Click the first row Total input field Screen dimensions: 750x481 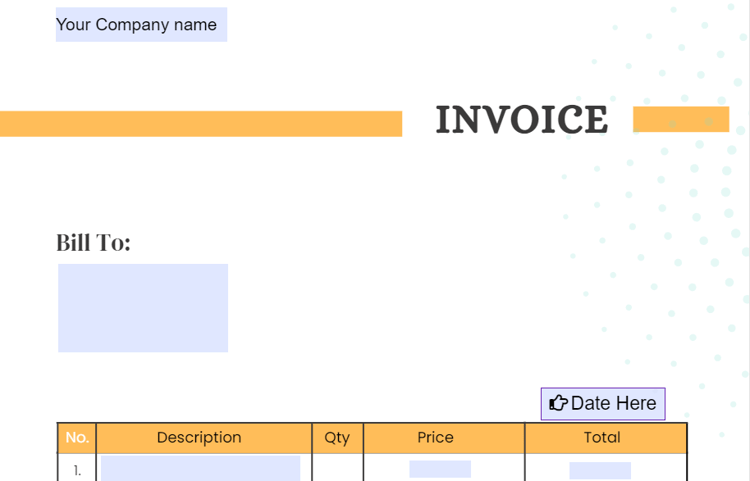point(600,470)
